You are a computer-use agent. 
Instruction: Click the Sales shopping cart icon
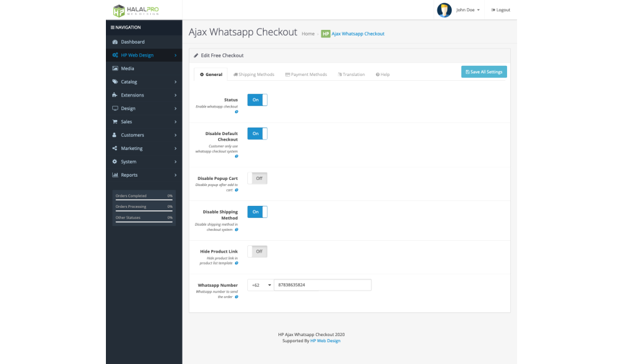coord(115,122)
